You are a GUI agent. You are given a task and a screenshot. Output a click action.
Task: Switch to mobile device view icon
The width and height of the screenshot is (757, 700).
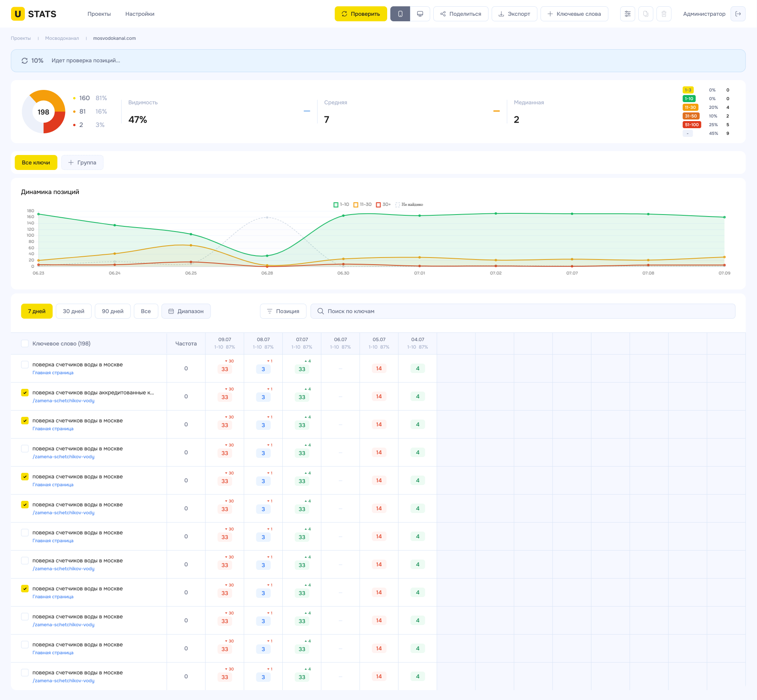[400, 14]
